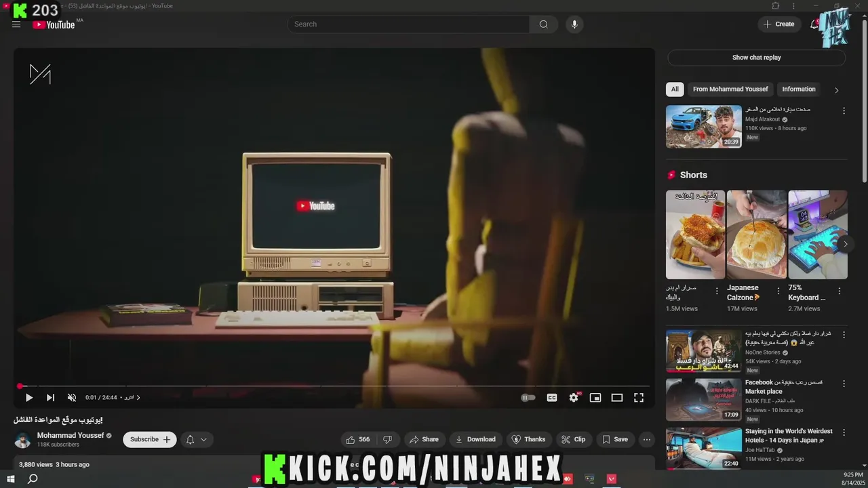Start voice search with the microphone
The height and width of the screenshot is (488, 868).
pyautogui.click(x=574, y=24)
